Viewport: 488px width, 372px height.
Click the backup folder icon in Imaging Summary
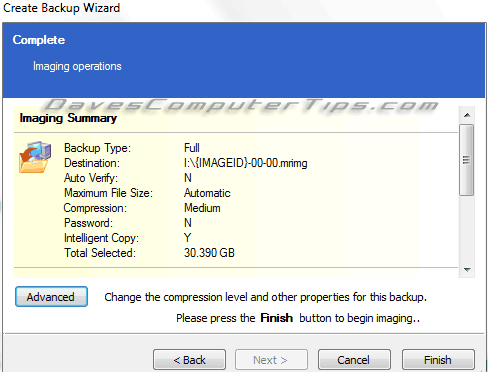[x=35, y=157]
